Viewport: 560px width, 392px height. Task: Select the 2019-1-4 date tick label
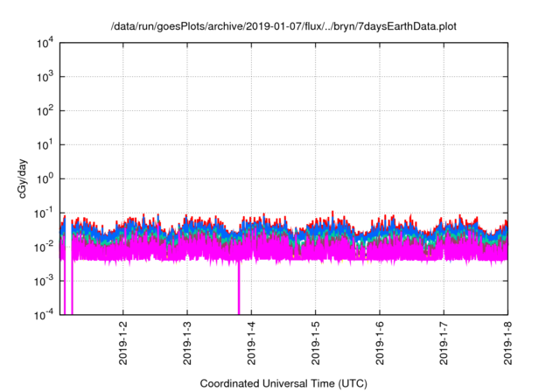tap(251, 343)
